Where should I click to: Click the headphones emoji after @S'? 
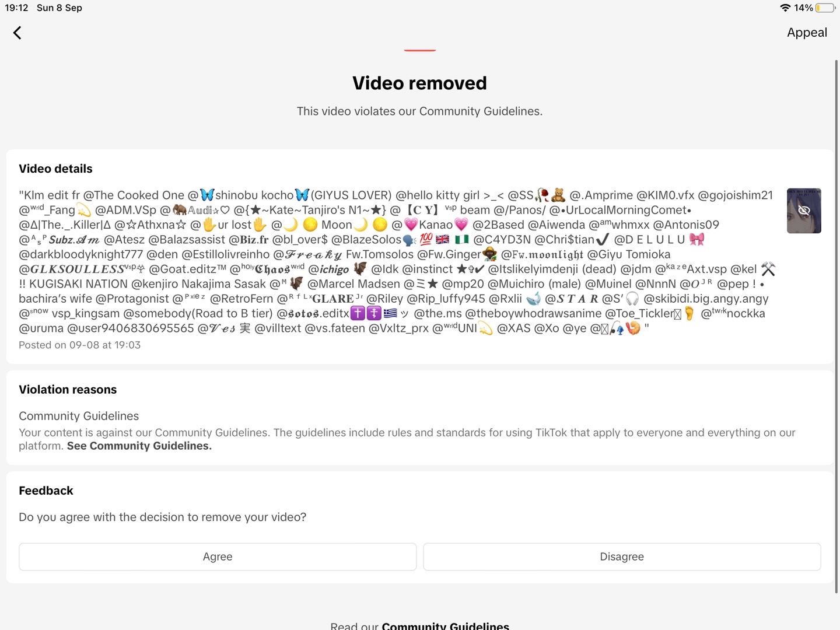tap(632, 299)
